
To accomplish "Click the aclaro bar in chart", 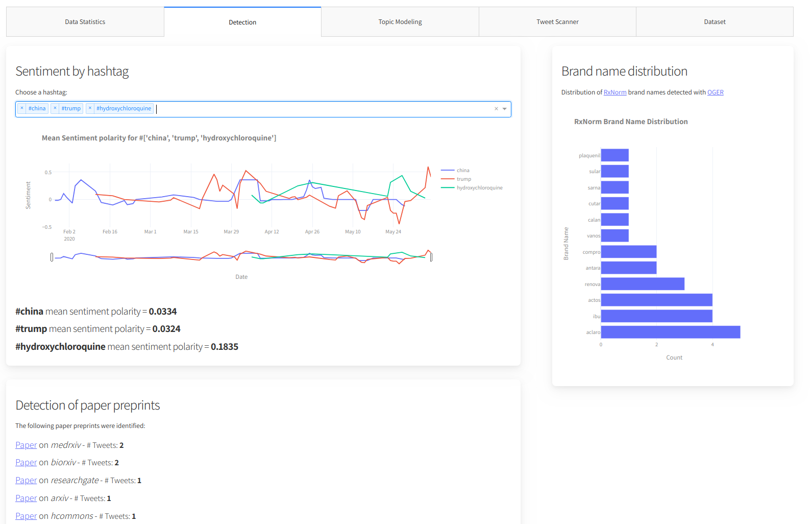I will point(670,332).
